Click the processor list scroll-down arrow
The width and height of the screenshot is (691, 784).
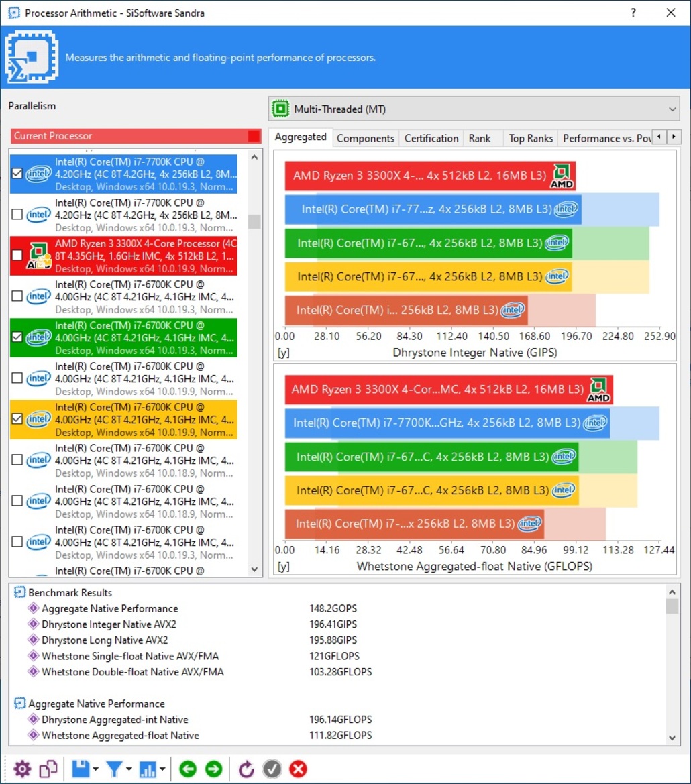(254, 569)
